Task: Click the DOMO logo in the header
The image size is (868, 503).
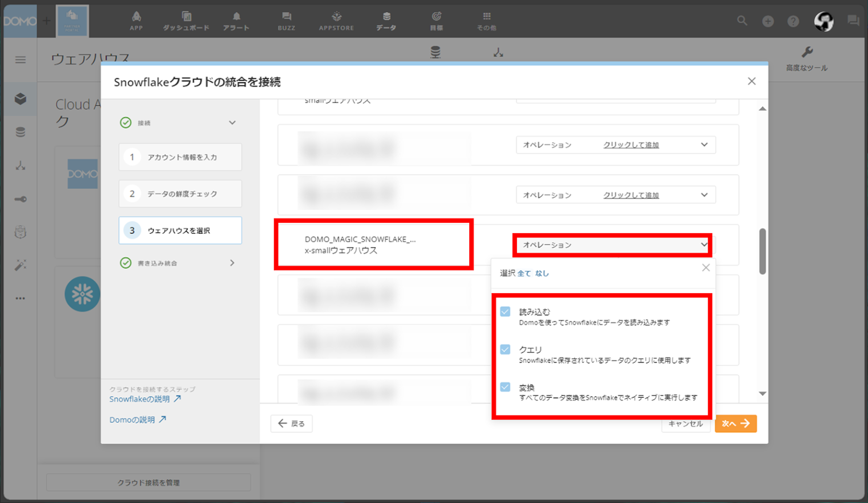Action: pos(20,21)
